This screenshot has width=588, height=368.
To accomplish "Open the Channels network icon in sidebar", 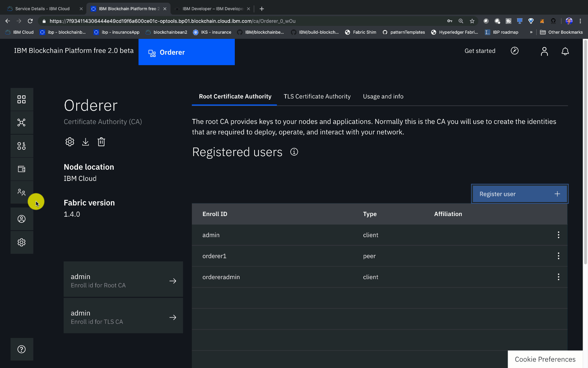I will (21, 123).
